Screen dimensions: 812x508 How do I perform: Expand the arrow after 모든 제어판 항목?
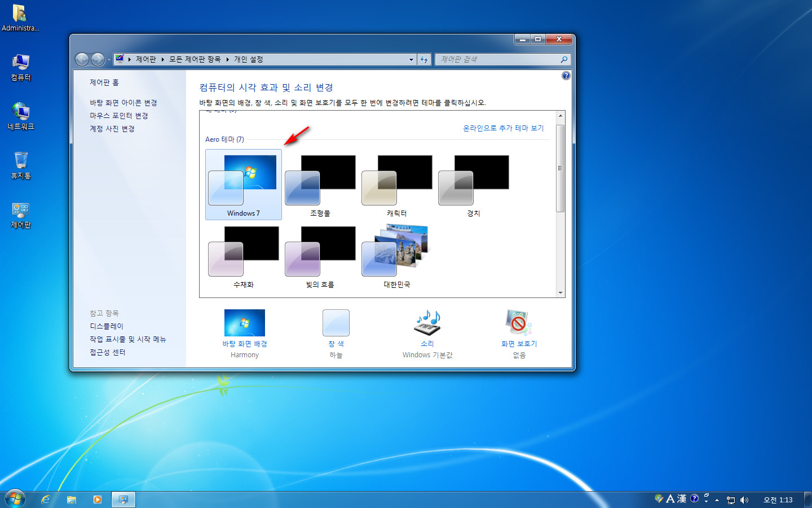tap(228, 59)
